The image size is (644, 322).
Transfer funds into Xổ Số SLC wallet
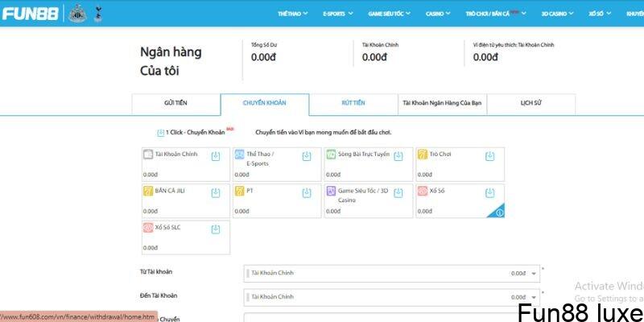pyautogui.click(x=216, y=229)
